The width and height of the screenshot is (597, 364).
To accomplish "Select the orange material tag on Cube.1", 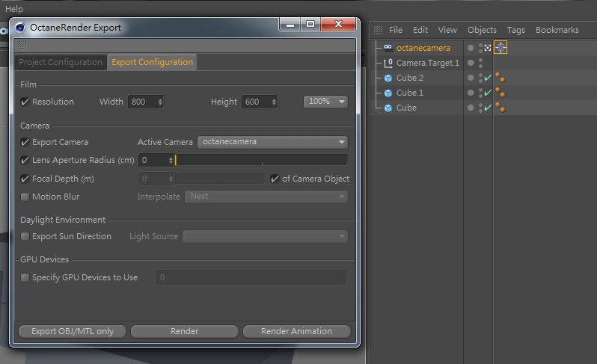I will [500, 93].
